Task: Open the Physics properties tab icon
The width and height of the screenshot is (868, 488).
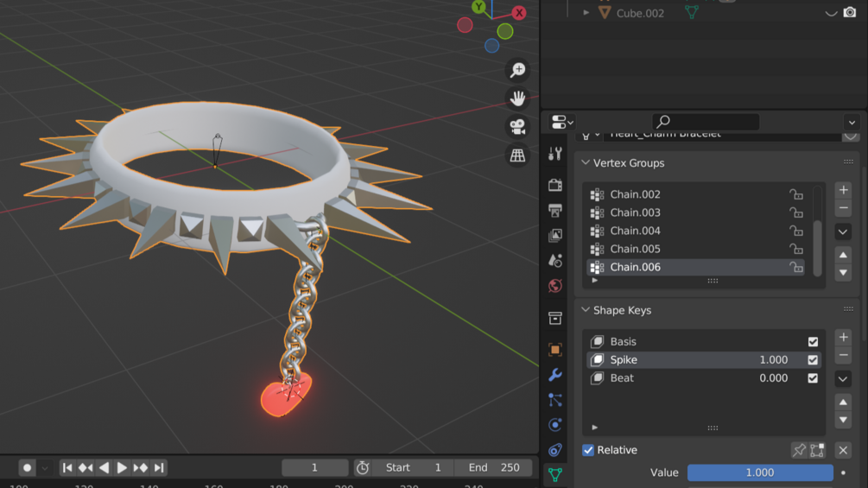Action: pos(555,424)
